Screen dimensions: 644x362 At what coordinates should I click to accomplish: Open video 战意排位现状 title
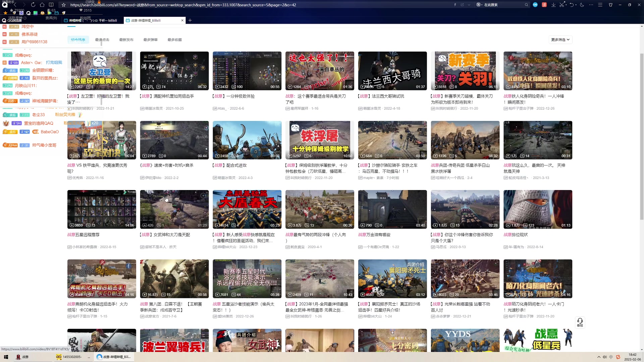point(516,235)
